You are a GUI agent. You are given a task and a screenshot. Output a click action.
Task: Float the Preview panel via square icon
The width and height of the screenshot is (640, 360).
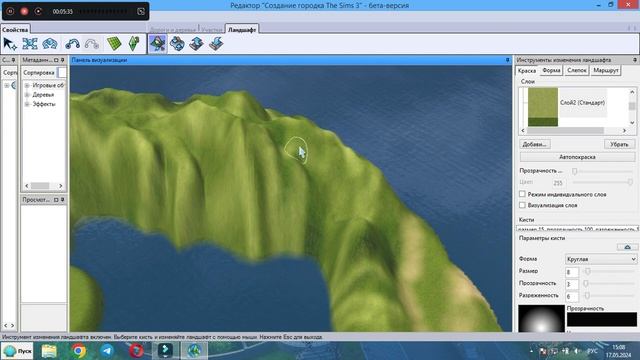(56, 200)
